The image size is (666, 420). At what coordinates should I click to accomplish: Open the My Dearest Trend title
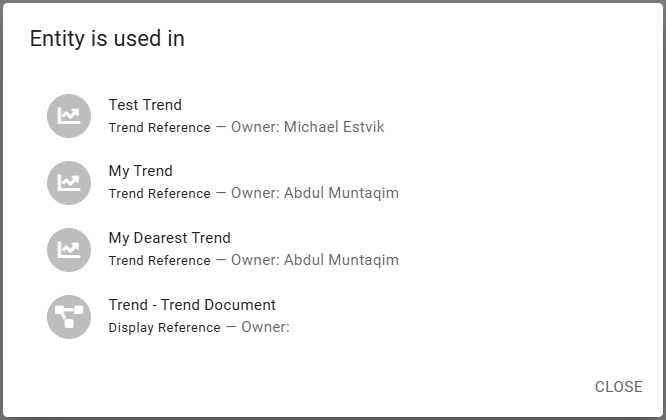pyautogui.click(x=169, y=238)
